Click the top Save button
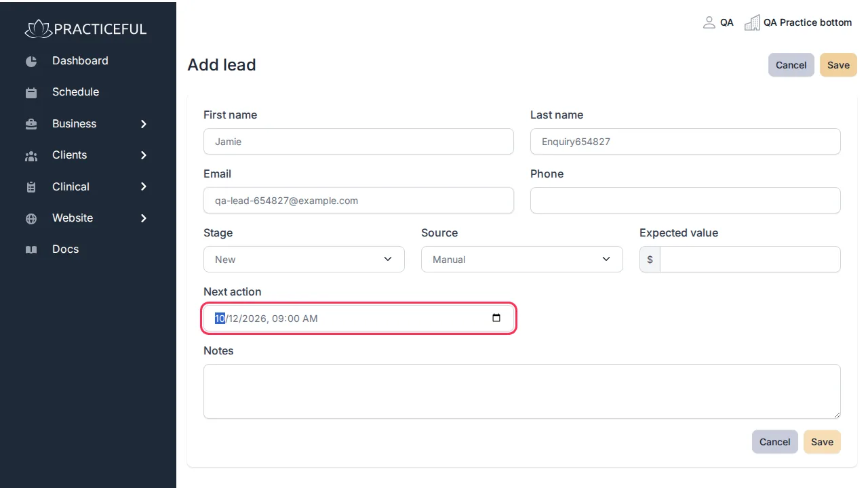 838,65
